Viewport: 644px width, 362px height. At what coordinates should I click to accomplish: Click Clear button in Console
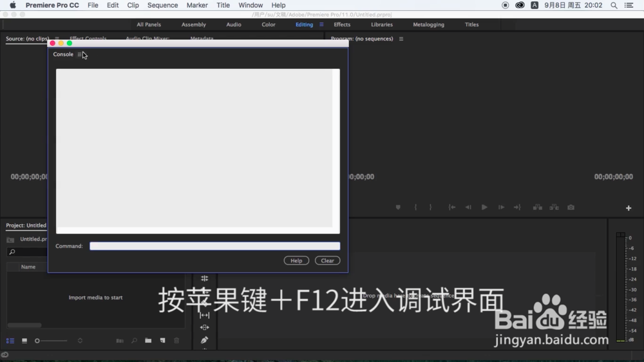tap(327, 260)
